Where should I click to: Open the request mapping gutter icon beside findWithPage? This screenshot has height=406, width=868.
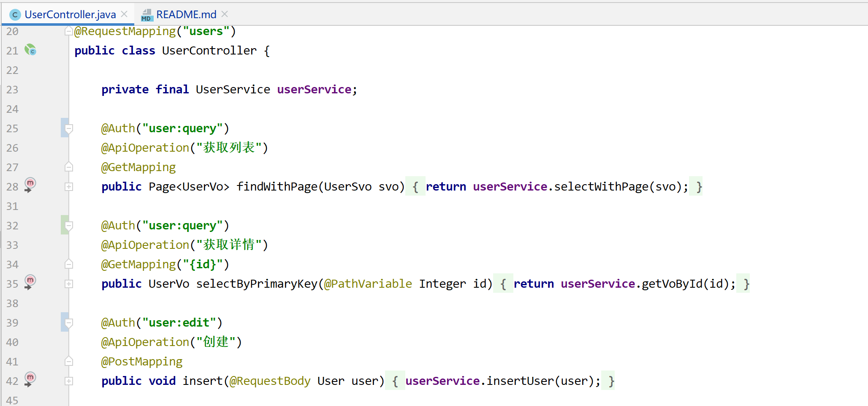point(30,185)
